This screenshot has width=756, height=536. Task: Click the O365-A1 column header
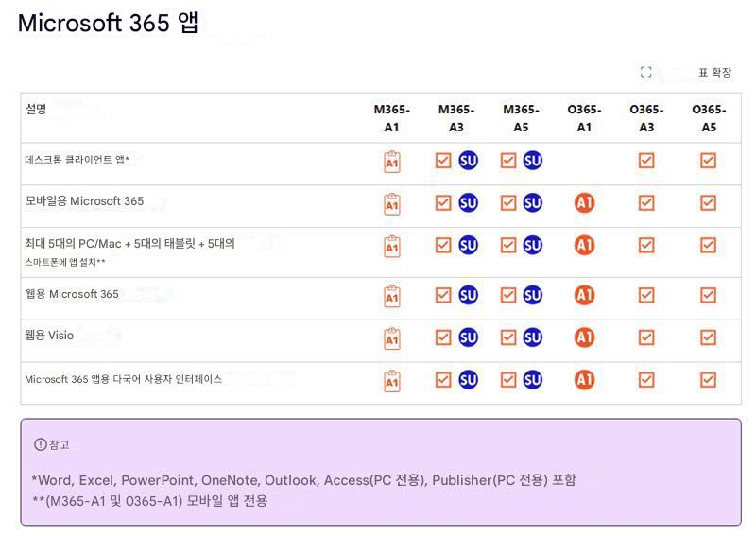pyautogui.click(x=584, y=118)
